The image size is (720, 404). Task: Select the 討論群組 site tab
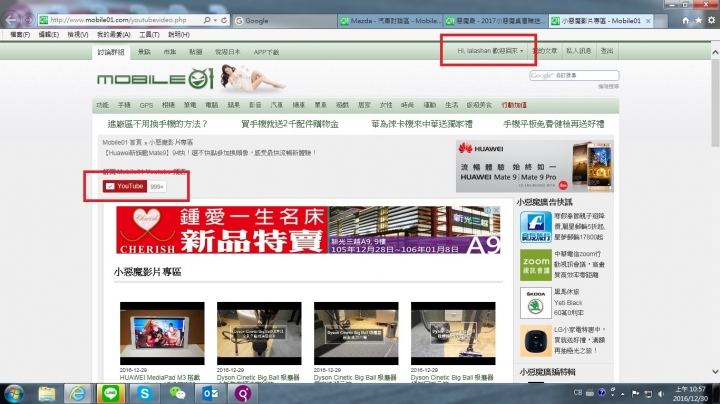[111, 52]
